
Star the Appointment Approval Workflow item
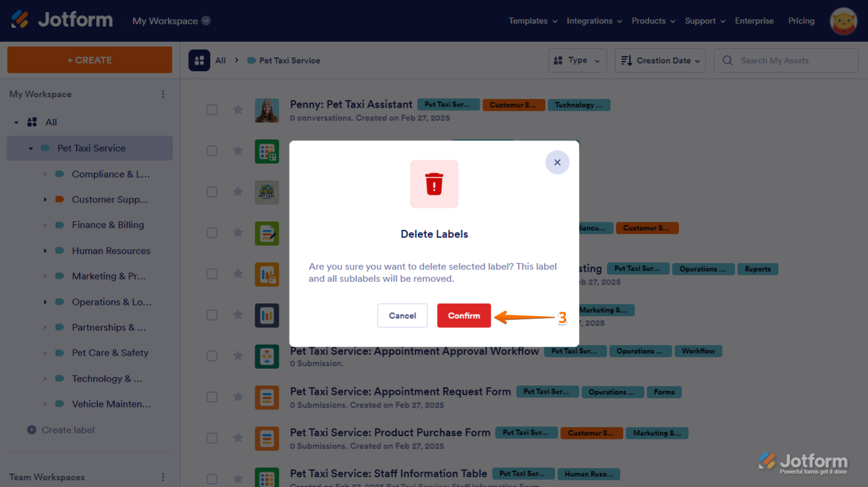point(238,356)
